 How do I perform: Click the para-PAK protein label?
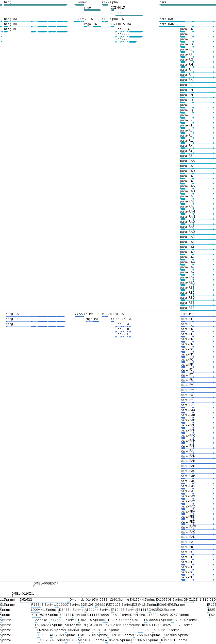(x=188, y=537)
